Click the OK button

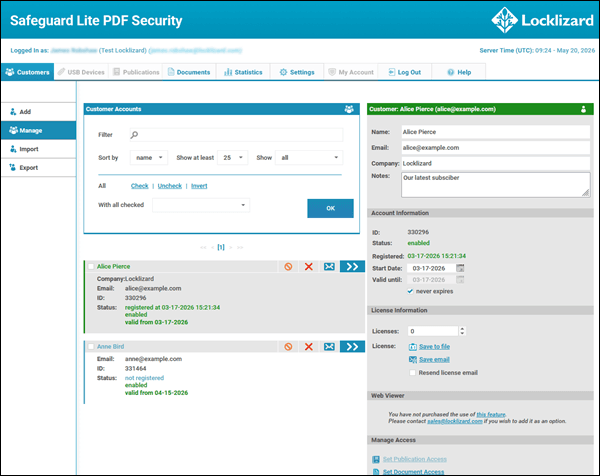pos(330,209)
